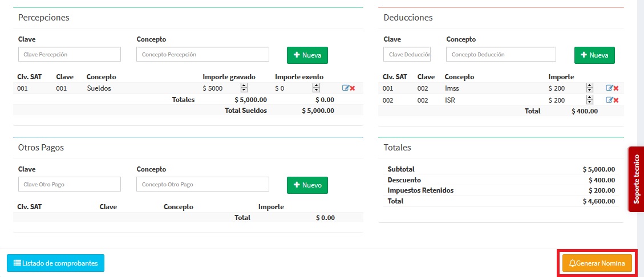This screenshot has height=277, width=644.
Task: Click the Sueldos Importe exento stepper
Action: 316,88
